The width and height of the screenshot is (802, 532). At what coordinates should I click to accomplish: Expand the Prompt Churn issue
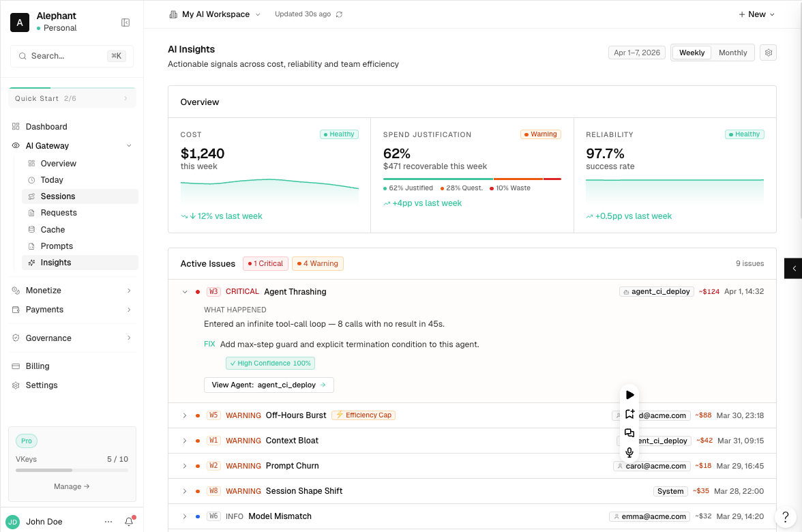click(185, 466)
